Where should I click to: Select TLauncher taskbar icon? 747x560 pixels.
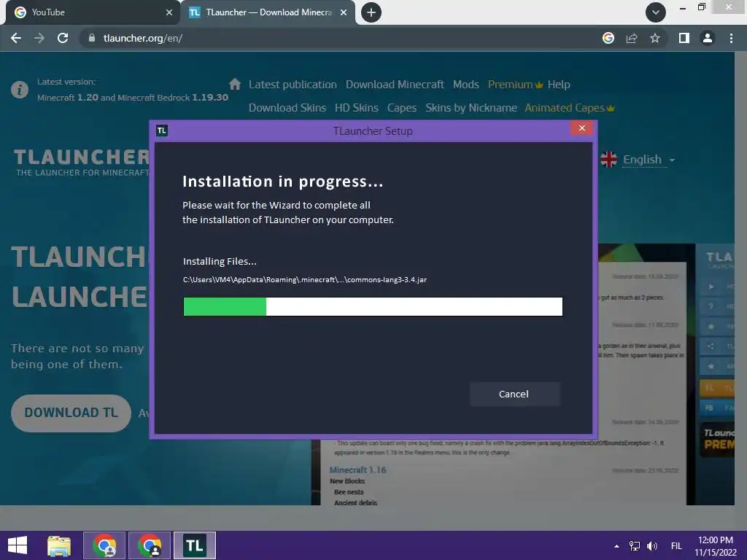[195, 545]
